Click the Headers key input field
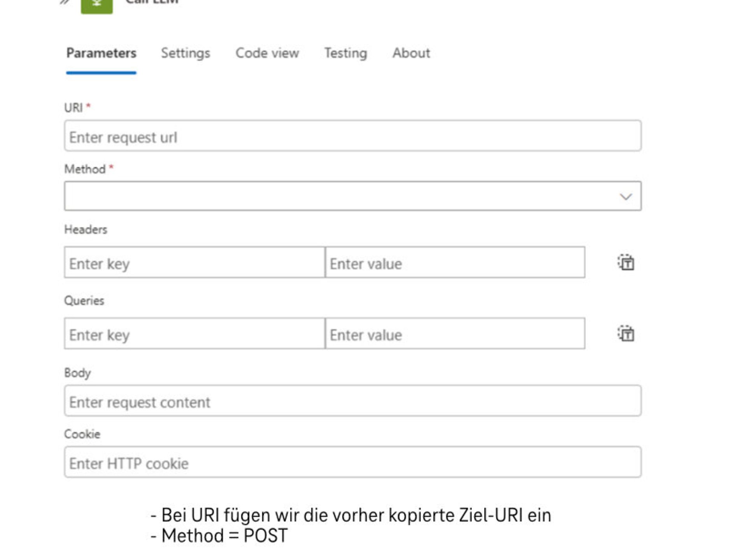The height and width of the screenshot is (560, 747). click(195, 263)
